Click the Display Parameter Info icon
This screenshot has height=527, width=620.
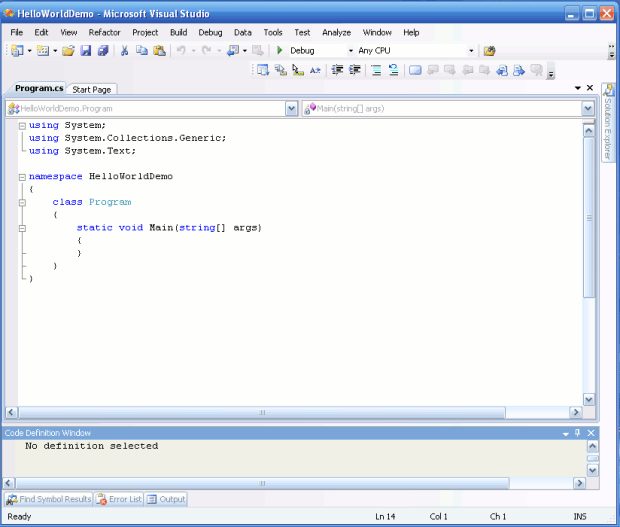[x=281, y=70]
